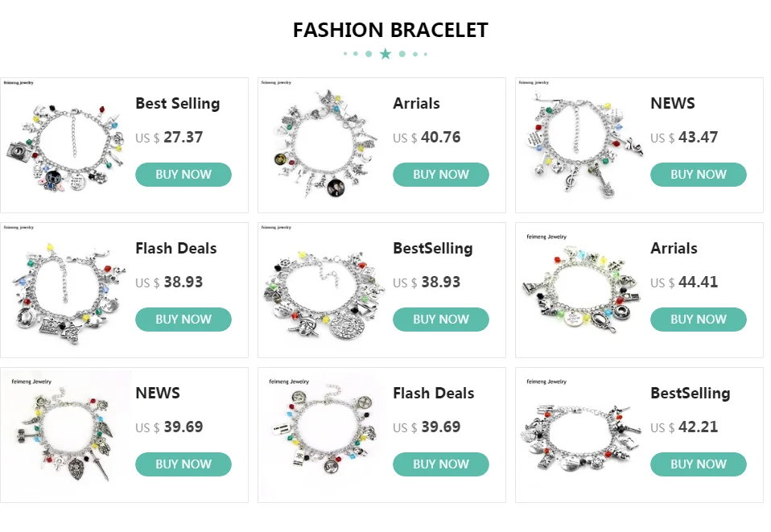Open the sword and shield bracelet image

pyautogui.click(x=66, y=435)
